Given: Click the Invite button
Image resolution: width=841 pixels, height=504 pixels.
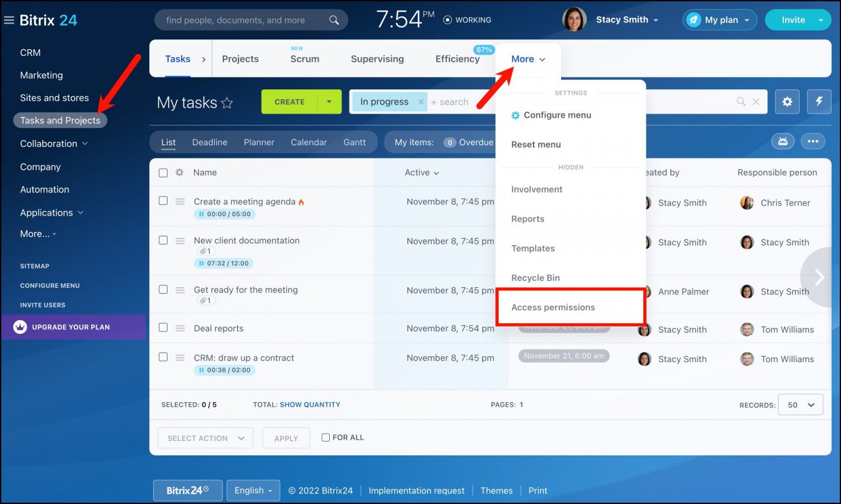Looking at the screenshot, I should pyautogui.click(x=793, y=20).
